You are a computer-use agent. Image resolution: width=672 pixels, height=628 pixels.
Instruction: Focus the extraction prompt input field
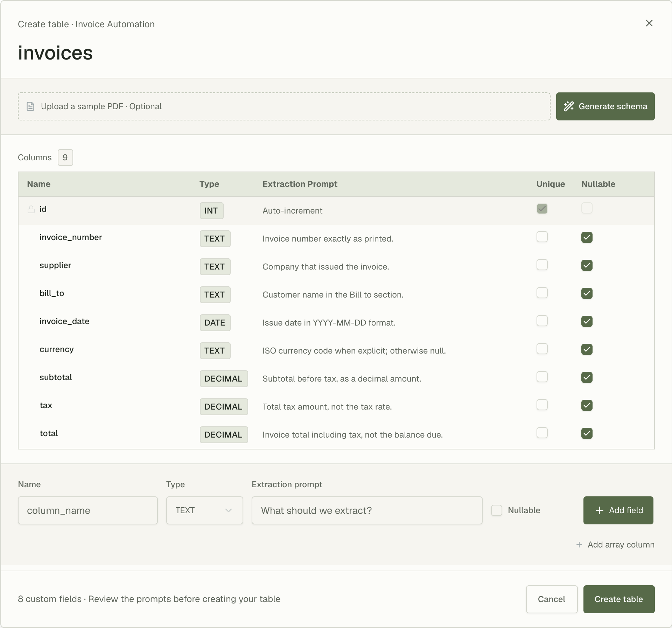pyautogui.click(x=367, y=510)
